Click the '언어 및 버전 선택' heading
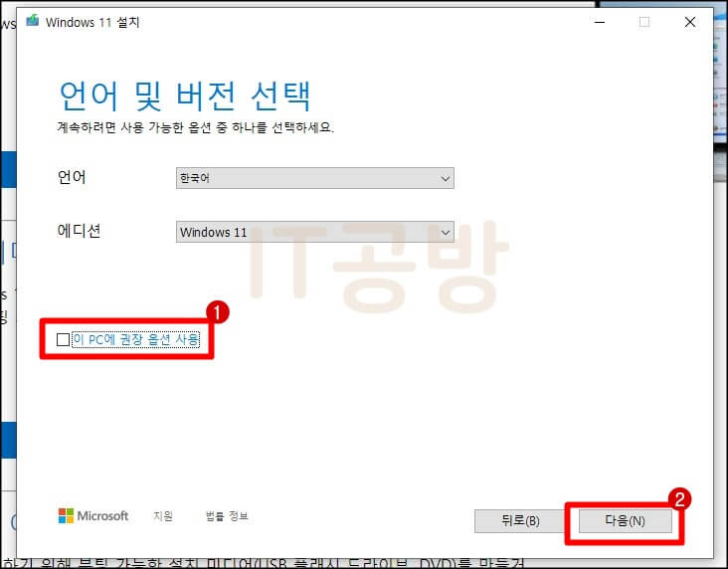The image size is (728, 569). click(185, 95)
